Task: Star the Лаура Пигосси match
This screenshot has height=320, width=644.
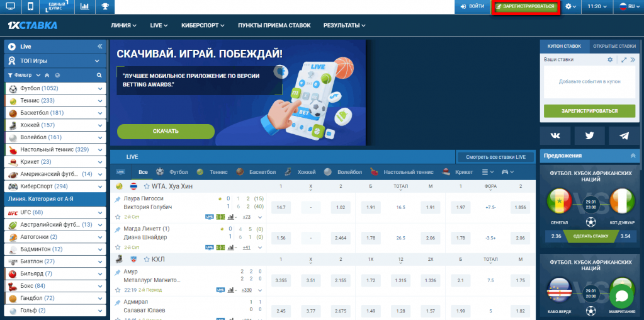Action: pyautogui.click(x=118, y=217)
